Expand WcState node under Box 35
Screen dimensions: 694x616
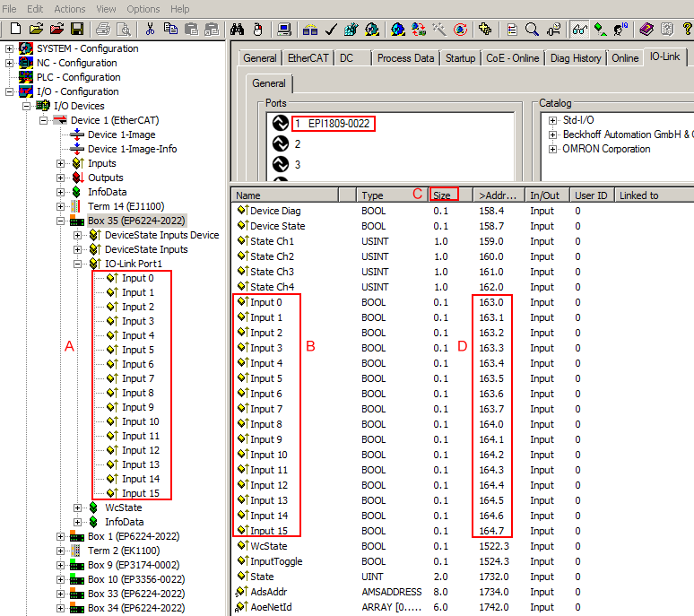coord(77,508)
